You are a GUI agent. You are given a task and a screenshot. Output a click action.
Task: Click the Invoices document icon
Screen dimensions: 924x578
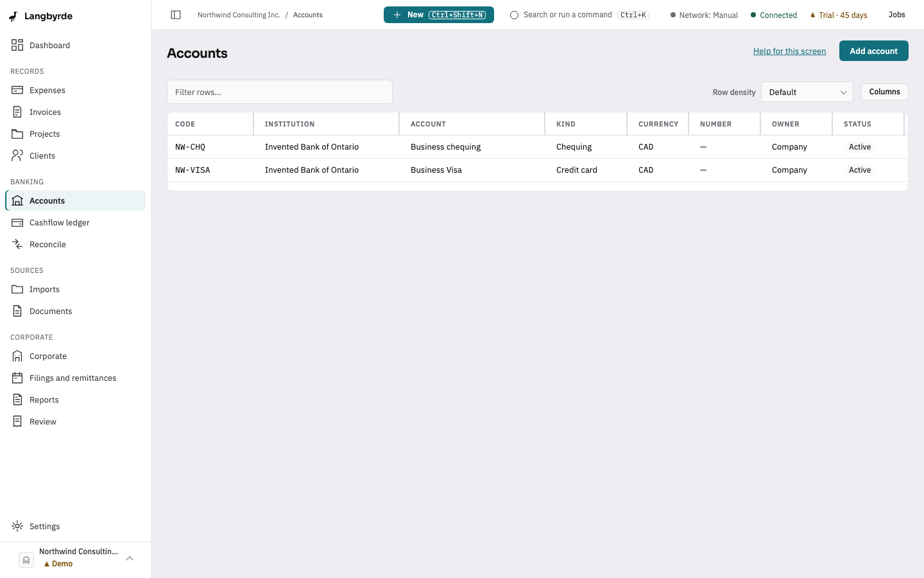click(17, 112)
